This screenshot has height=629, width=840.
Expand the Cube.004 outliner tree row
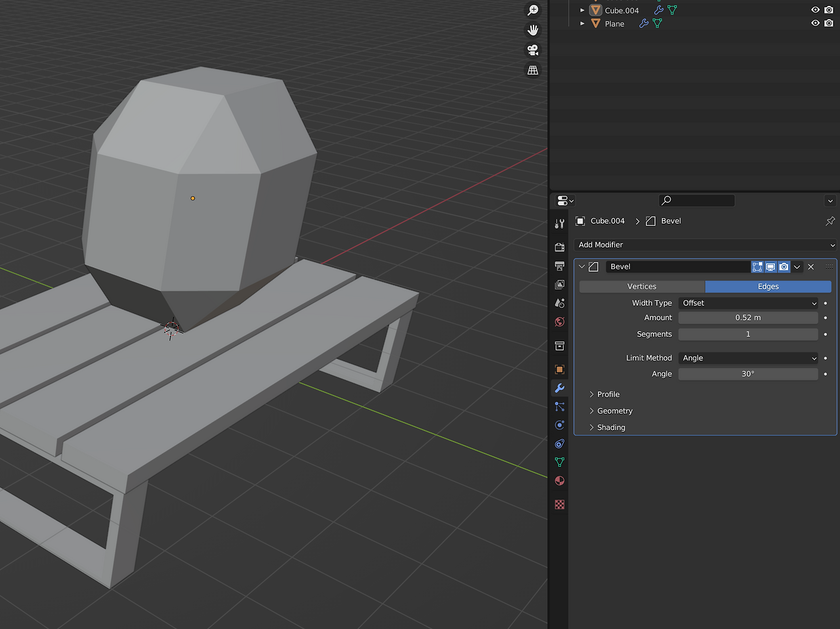coord(582,10)
